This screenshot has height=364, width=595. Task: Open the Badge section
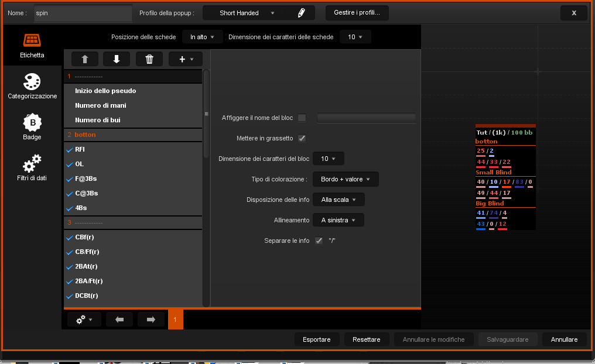[x=32, y=127]
